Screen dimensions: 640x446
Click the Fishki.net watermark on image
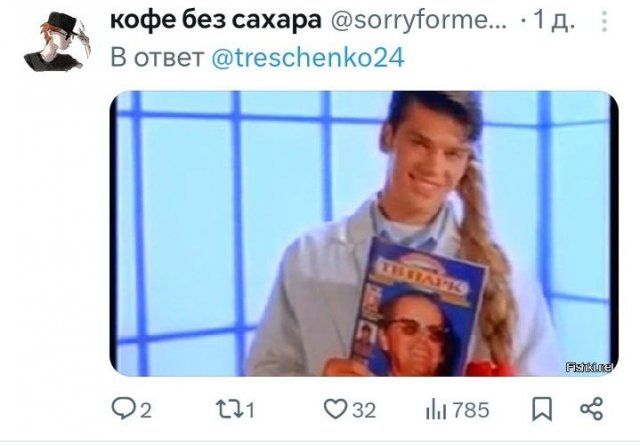[589, 367]
